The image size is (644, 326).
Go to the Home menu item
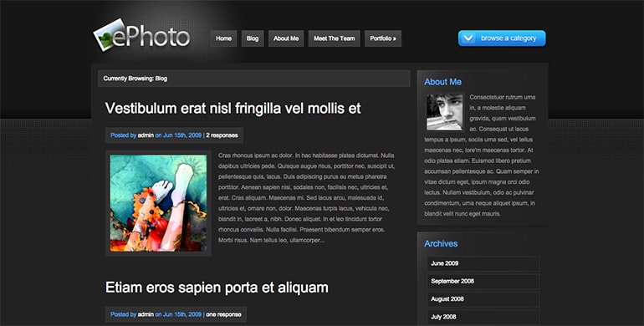point(224,38)
